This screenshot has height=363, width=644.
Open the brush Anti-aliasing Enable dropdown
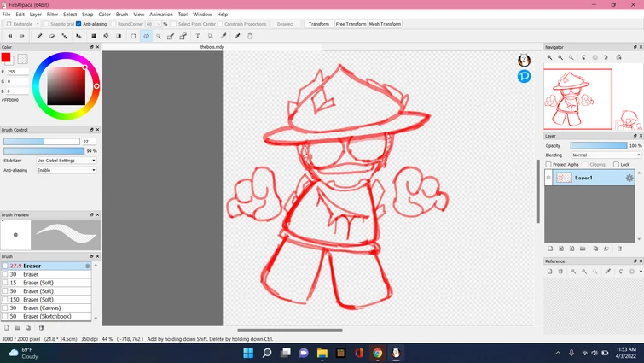pos(66,170)
